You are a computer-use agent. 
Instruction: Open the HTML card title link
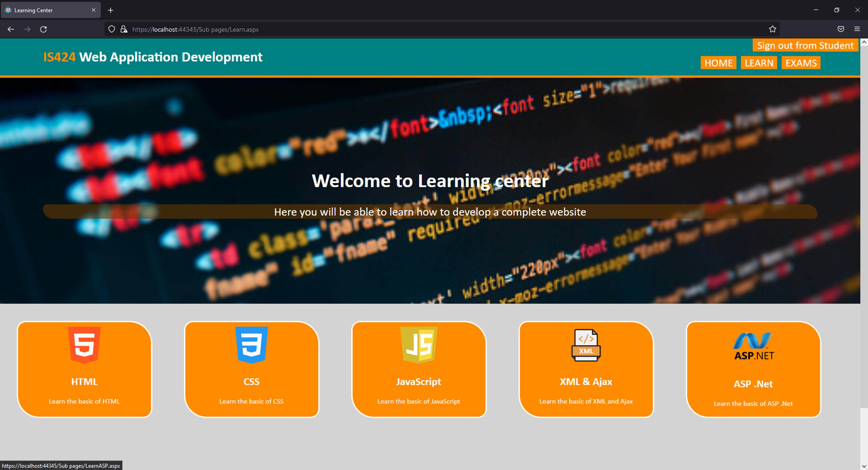[x=84, y=382]
